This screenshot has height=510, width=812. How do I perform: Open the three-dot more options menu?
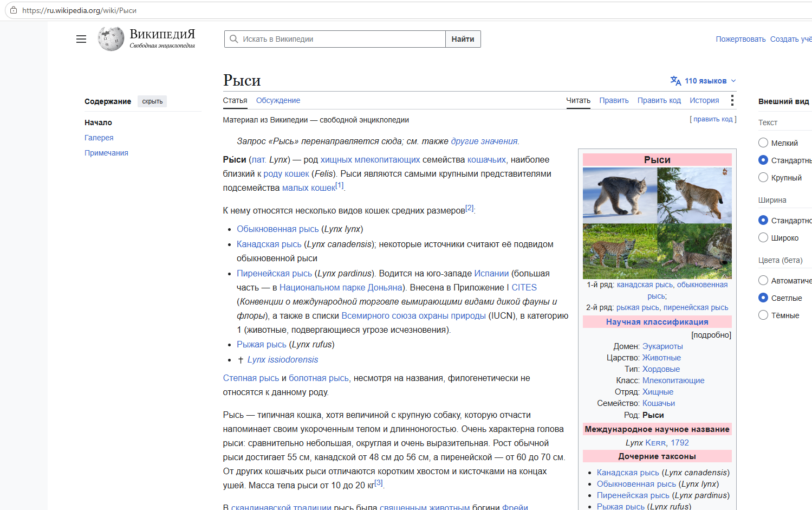[x=732, y=100]
